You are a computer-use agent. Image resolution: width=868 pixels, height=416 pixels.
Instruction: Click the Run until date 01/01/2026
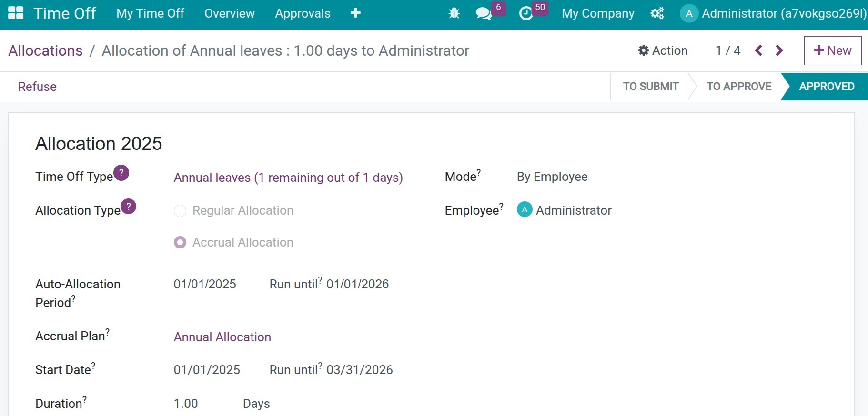358,284
